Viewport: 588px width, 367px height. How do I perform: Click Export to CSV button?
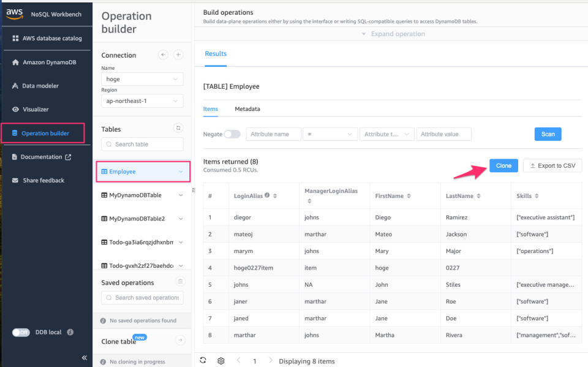[552, 165]
